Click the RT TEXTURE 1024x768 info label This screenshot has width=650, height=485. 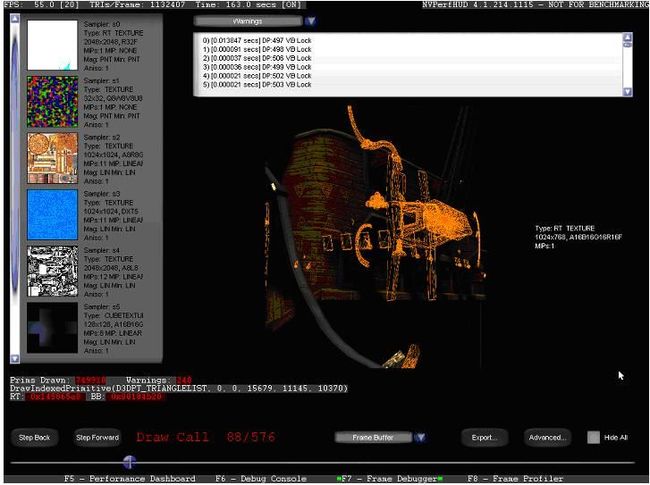click(x=578, y=237)
